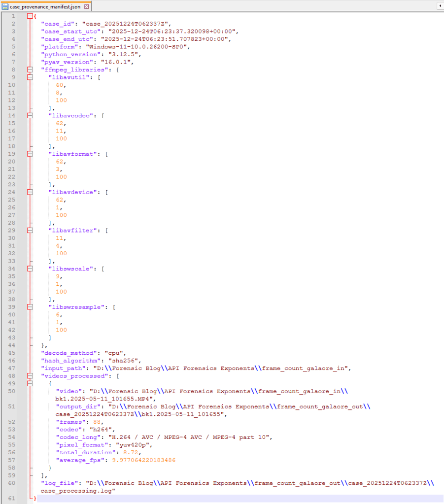The height and width of the screenshot is (504, 444).
Task: Fold the video object at line 49
Action: (x=30, y=383)
